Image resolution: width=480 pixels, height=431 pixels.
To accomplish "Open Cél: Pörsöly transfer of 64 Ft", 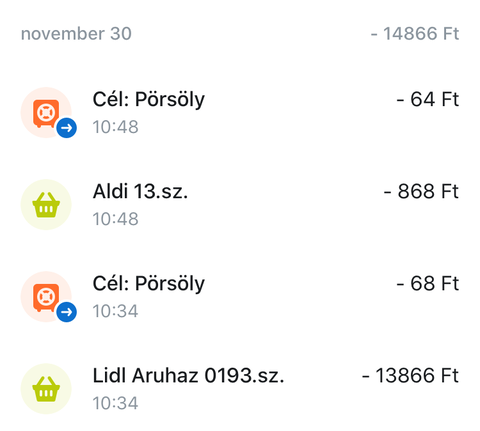I will [x=240, y=113].
